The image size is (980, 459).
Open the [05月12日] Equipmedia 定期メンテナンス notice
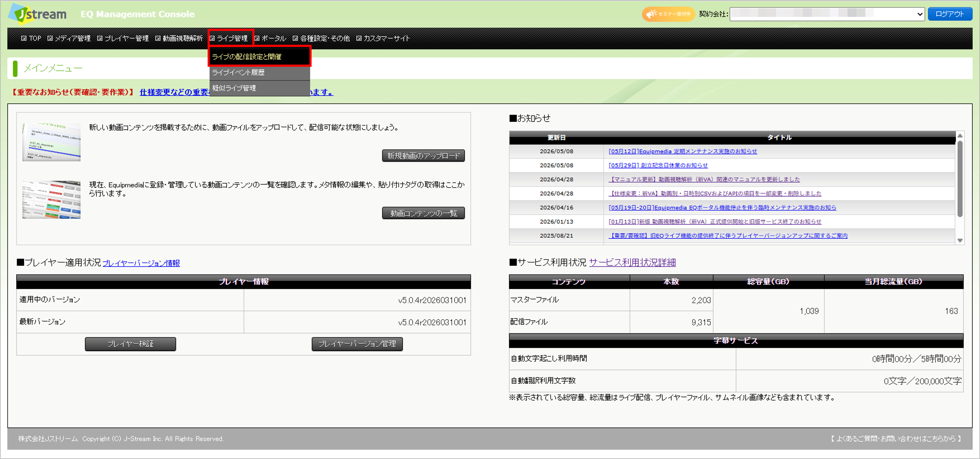(x=683, y=151)
